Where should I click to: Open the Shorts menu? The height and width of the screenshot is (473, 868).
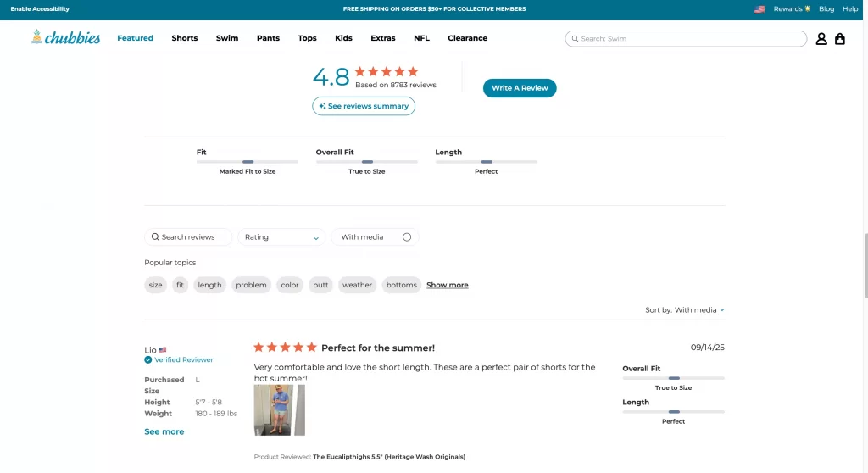click(184, 38)
